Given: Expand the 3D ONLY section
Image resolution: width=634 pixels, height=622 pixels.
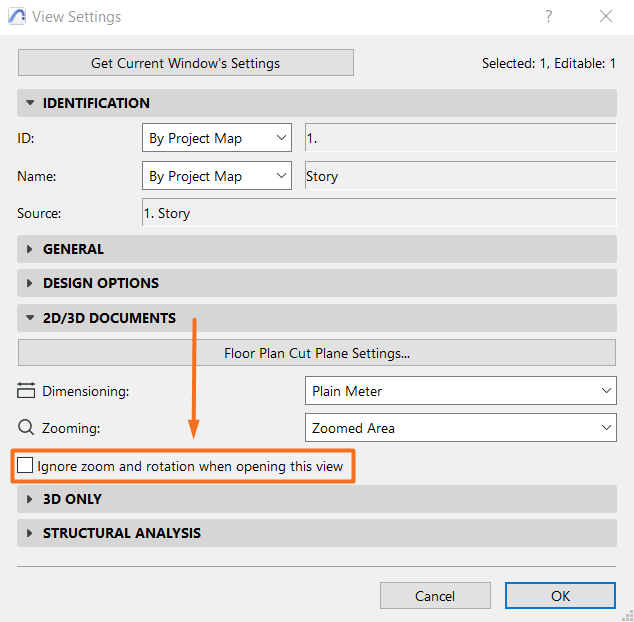Looking at the screenshot, I should point(317,499).
